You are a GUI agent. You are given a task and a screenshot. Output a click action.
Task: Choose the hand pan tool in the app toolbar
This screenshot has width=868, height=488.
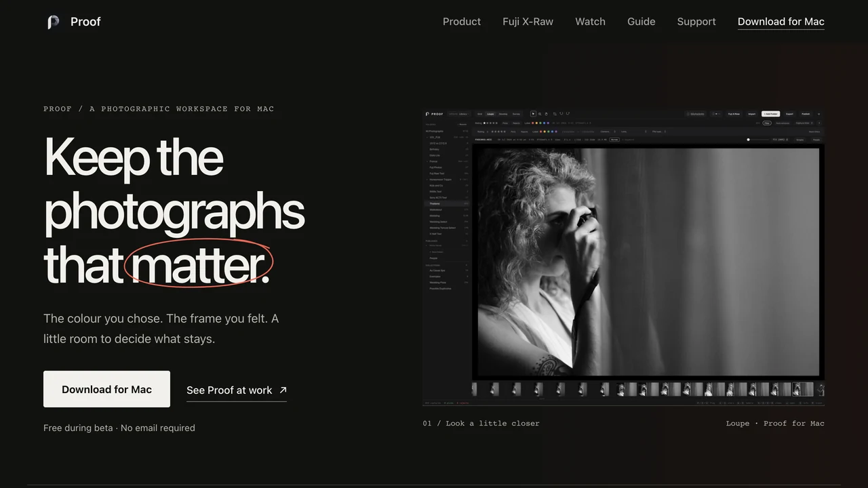(x=546, y=114)
